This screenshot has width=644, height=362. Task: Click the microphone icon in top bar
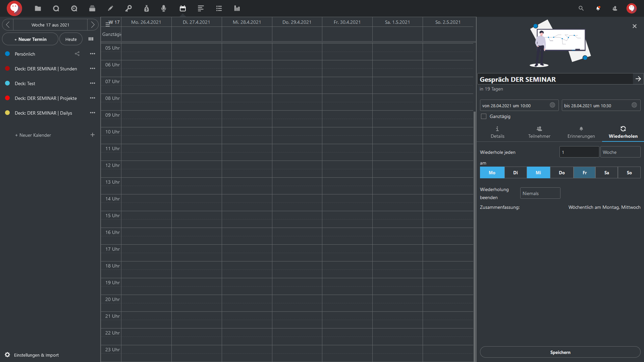tap(164, 8)
